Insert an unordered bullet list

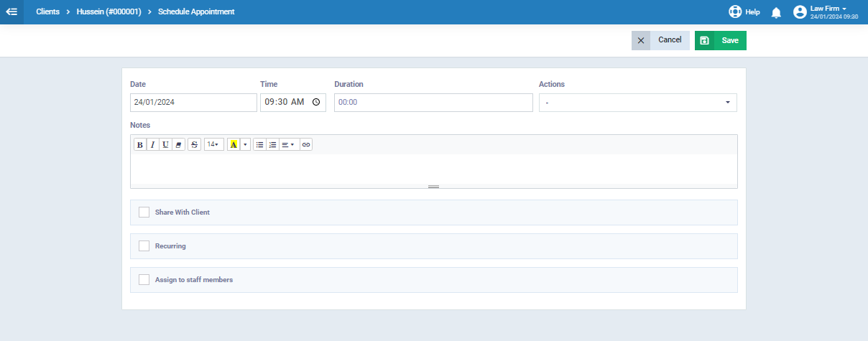259,144
